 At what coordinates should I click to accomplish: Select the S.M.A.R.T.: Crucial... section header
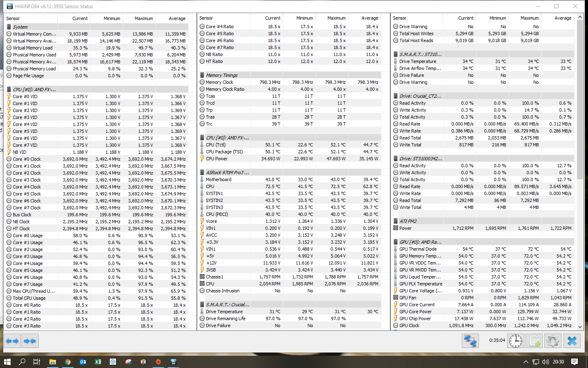click(x=290, y=305)
